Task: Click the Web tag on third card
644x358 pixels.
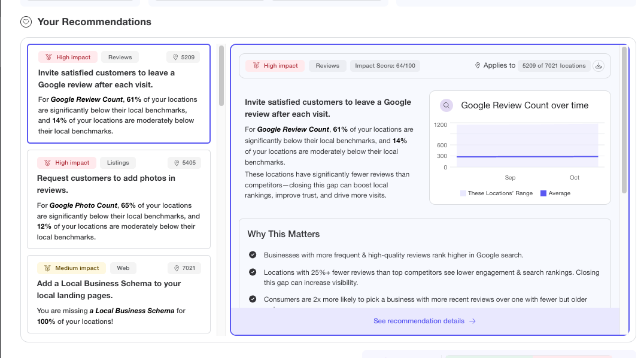Action: coord(123,268)
